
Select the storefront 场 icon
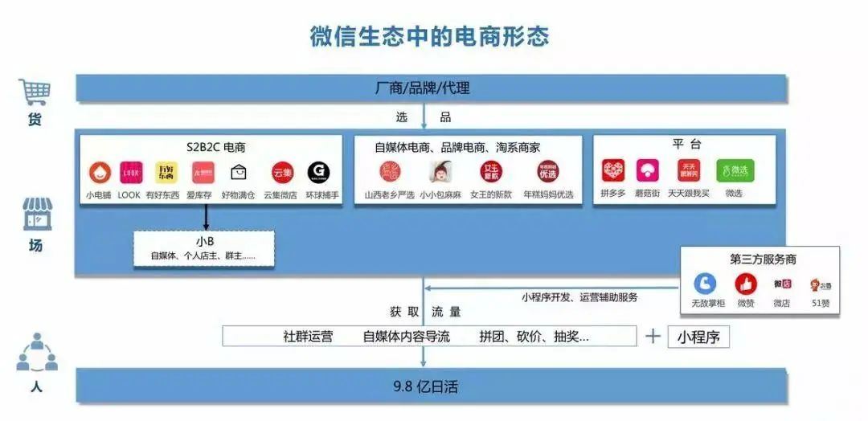pyautogui.click(x=35, y=215)
